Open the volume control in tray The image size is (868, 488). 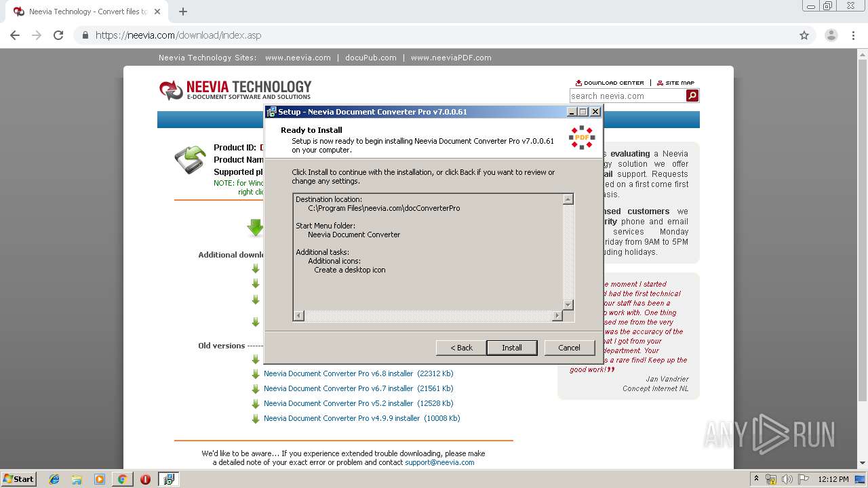[787, 479]
